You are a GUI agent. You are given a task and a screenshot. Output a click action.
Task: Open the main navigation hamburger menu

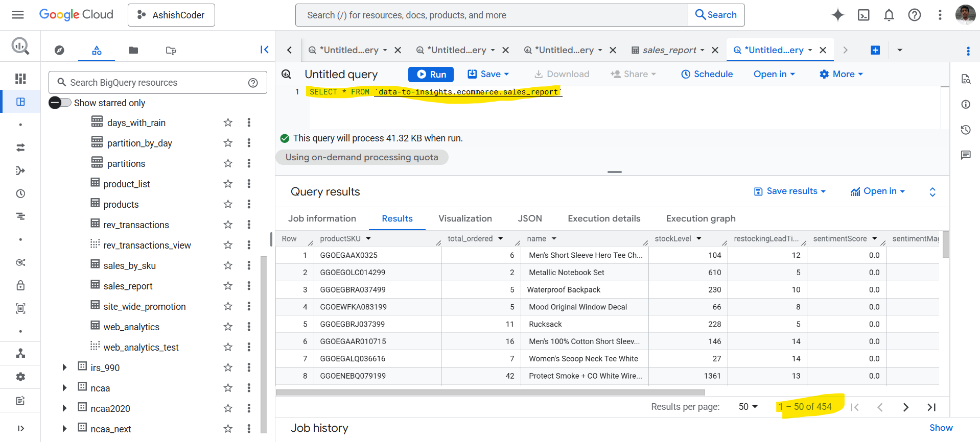click(x=18, y=15)
